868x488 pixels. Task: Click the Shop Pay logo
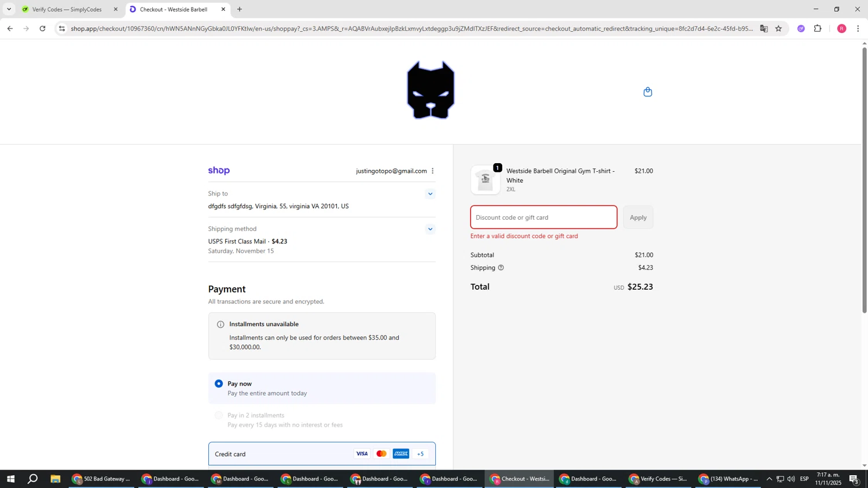pos(219,171)
